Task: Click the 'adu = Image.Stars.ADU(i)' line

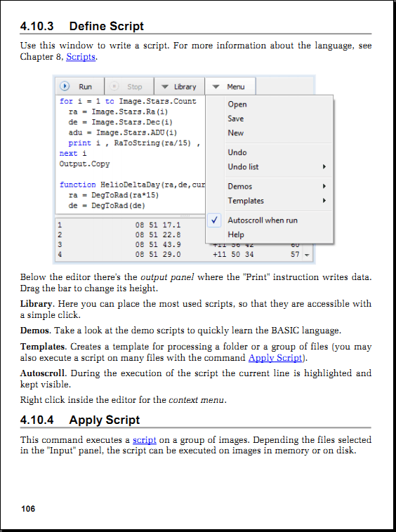Action: pyautogui.click(x=123, y=133)
